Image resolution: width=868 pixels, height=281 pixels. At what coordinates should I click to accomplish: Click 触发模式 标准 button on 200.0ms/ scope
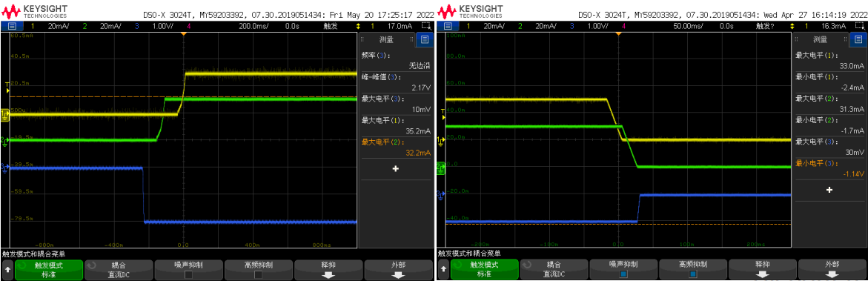click(49, 269)
